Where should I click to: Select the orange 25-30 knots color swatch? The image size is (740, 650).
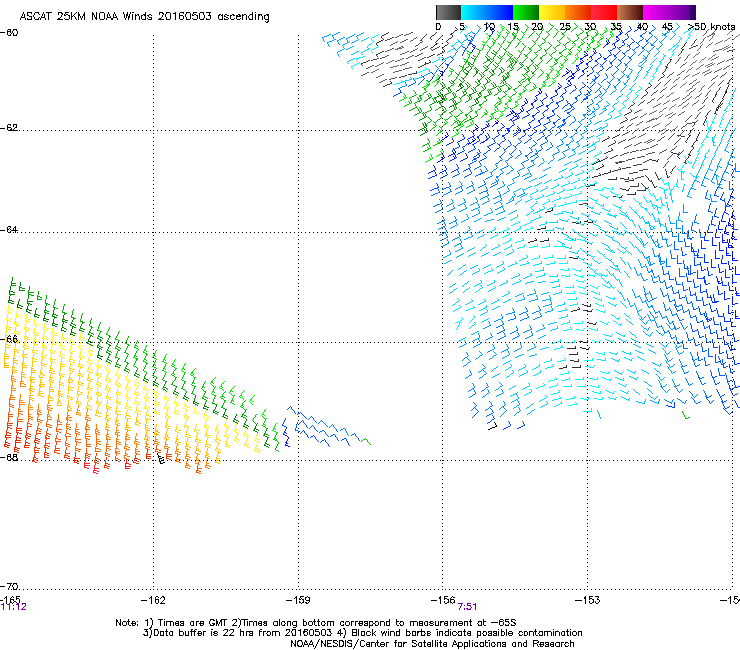pyautogui.click(x=578, y=12)
